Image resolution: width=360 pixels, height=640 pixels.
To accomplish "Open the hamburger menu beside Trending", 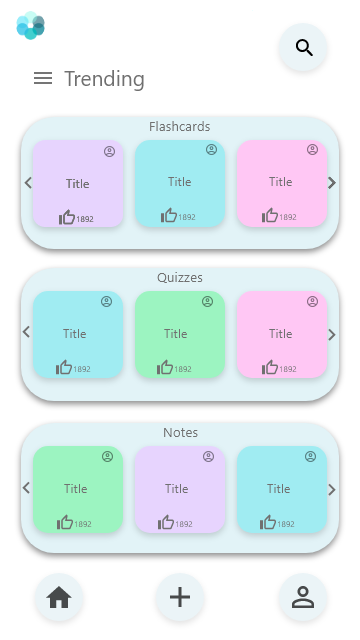I will coord(43,78).
